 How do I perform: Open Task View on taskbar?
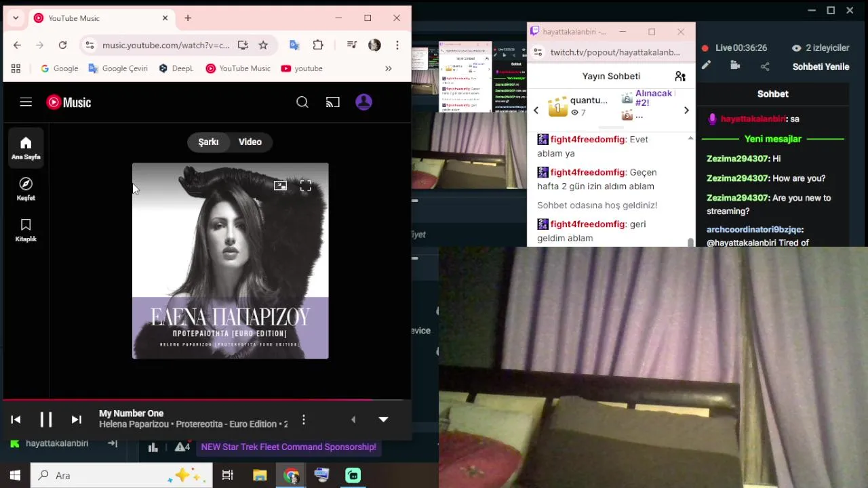coord(228,475)
